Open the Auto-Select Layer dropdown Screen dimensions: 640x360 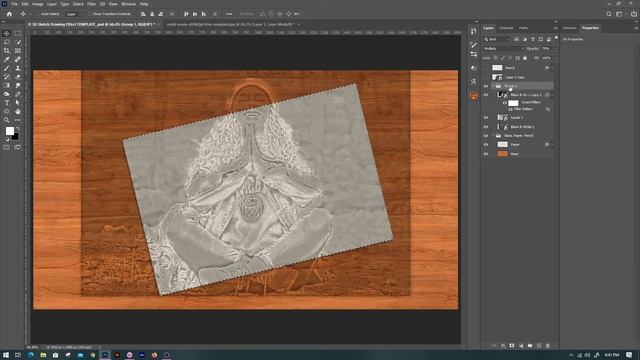73,14
